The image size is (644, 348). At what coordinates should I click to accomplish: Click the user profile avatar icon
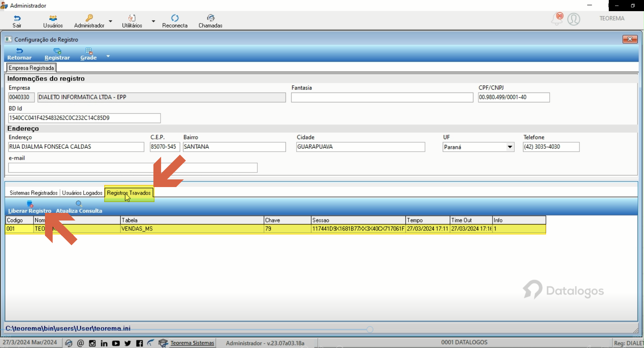574,19
